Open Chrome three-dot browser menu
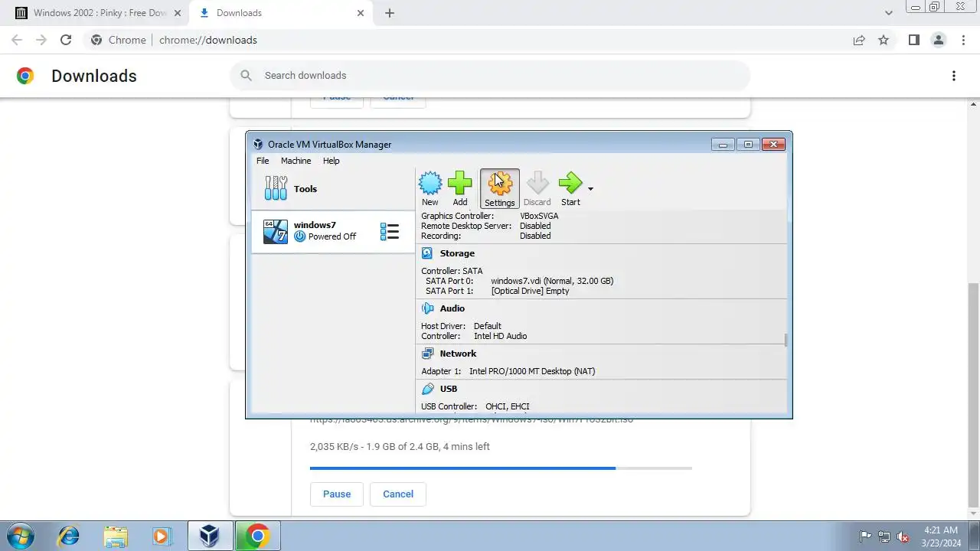Screen dimensions: 980x551 963,40
